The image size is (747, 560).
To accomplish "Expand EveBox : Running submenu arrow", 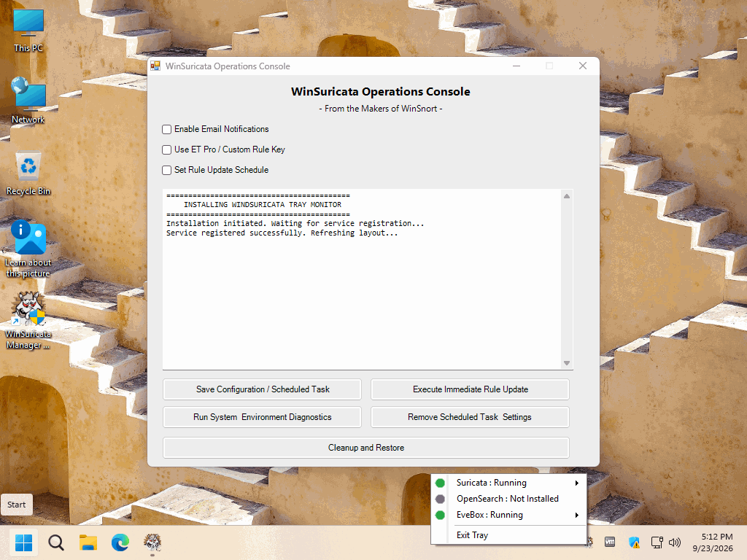I will click(x=577, y=516).
